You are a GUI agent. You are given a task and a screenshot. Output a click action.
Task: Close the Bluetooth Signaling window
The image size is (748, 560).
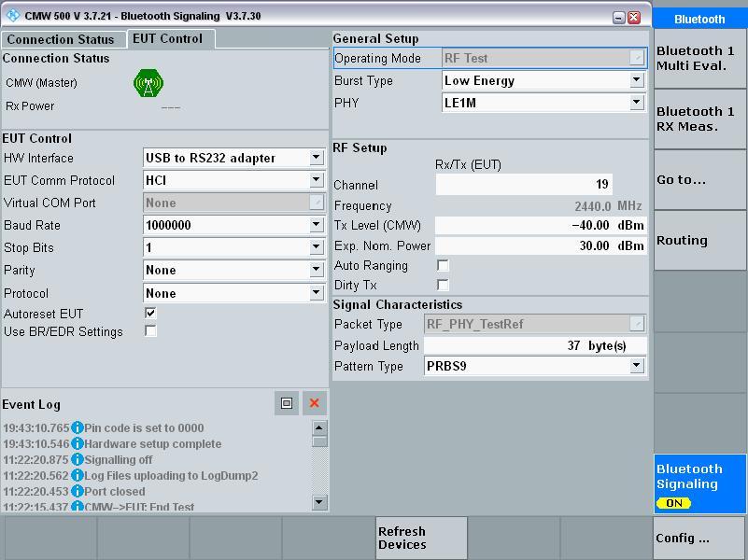[634, 18]
